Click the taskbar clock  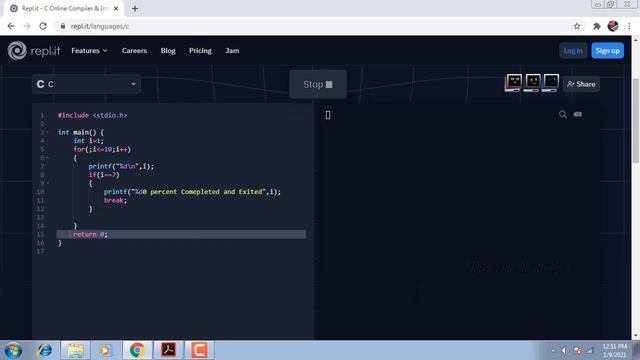(x=614, y=351)
